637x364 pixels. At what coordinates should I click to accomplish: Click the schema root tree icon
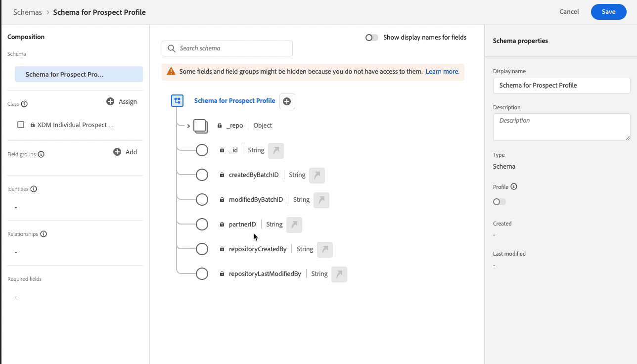tap(177, 101)
